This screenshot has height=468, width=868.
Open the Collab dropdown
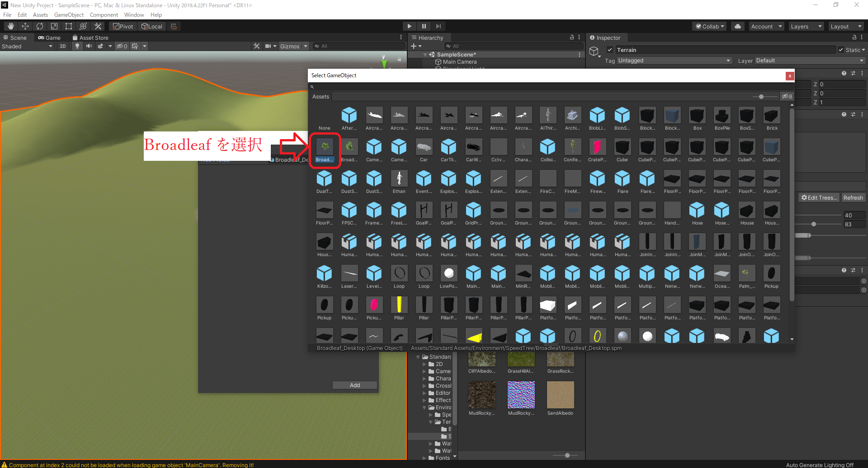[x=710, y=26]
